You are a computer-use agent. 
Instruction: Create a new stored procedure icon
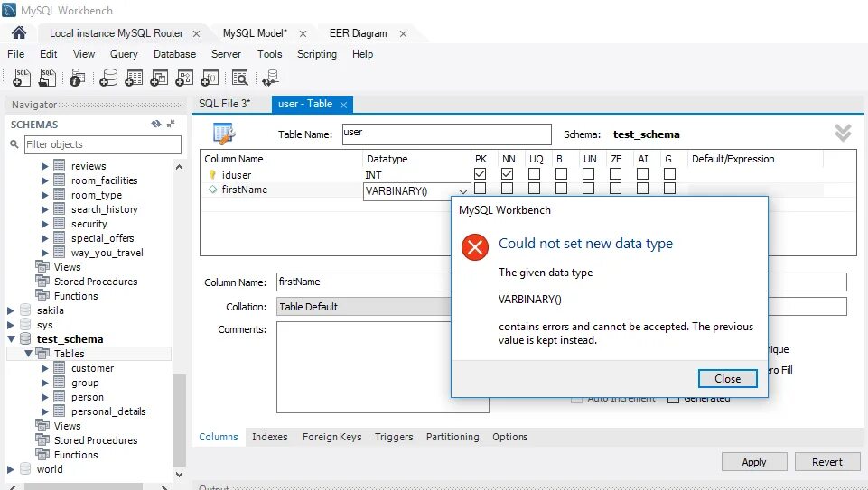pyautogui.click(x=184, y=78)
